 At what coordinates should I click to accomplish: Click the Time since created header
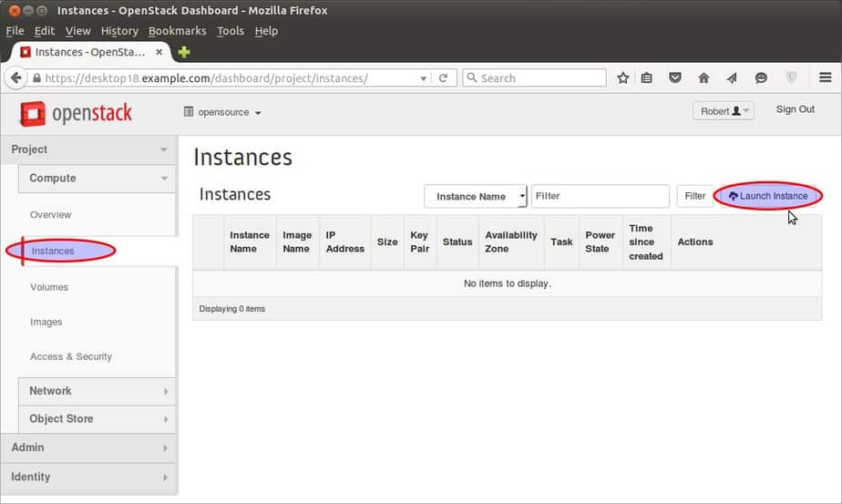coord(645,242)
